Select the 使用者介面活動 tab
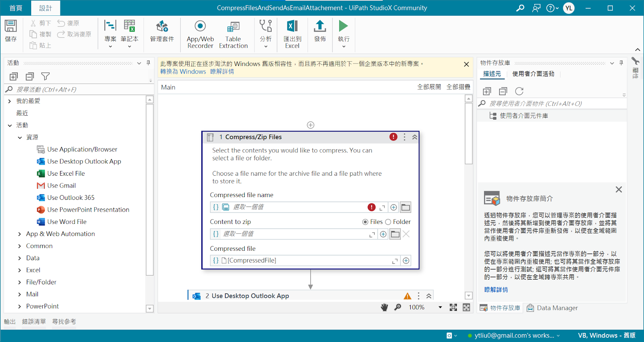644x342 pixels. 533,74
